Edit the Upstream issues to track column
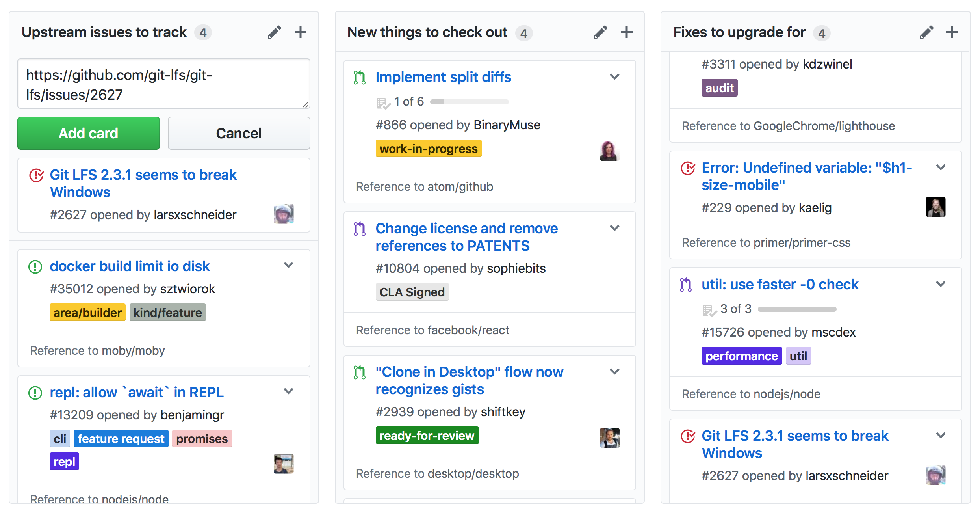 pos(275,32)
